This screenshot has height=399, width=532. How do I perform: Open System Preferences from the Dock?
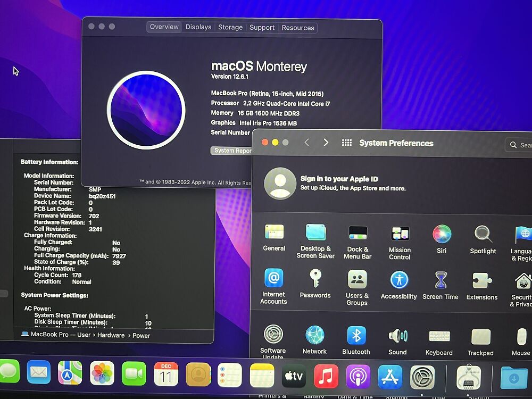pos(422,377)
